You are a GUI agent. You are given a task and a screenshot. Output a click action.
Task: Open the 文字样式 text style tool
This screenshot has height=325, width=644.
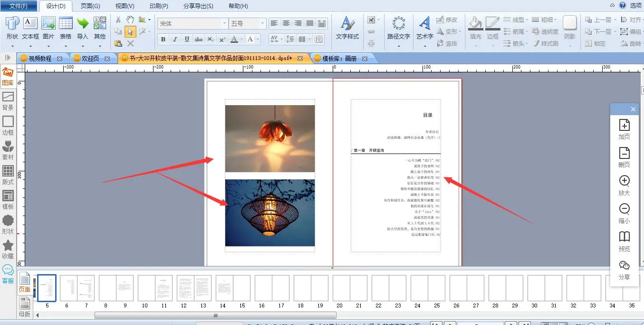[x=347, y=28]
